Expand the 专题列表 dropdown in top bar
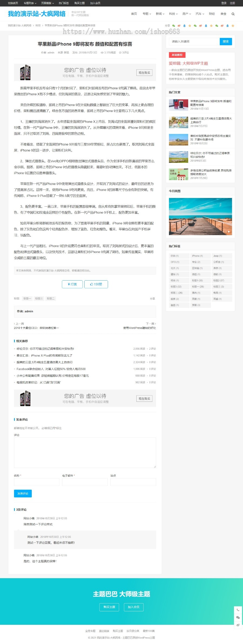The width and height of the screenshot is (243, 644). pos(30,3)
